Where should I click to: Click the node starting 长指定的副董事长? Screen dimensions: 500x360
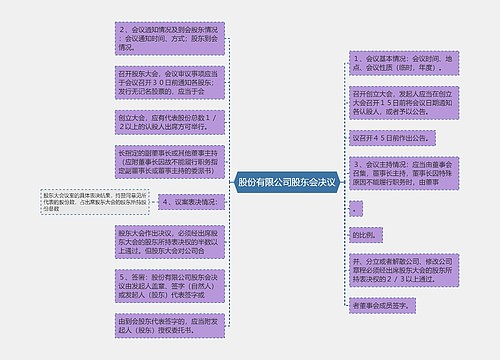(x=170, y=162)
